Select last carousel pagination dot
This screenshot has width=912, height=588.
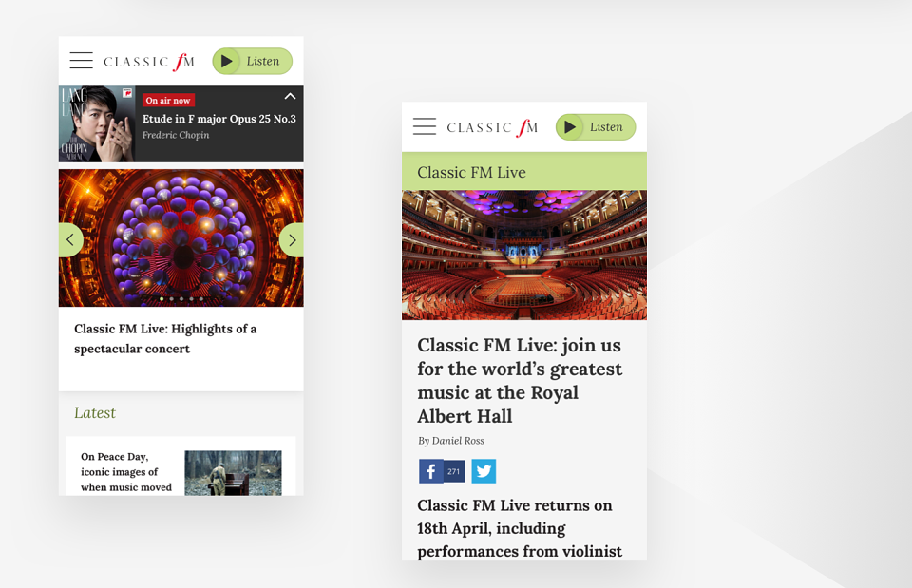click(x=201, y=299)
